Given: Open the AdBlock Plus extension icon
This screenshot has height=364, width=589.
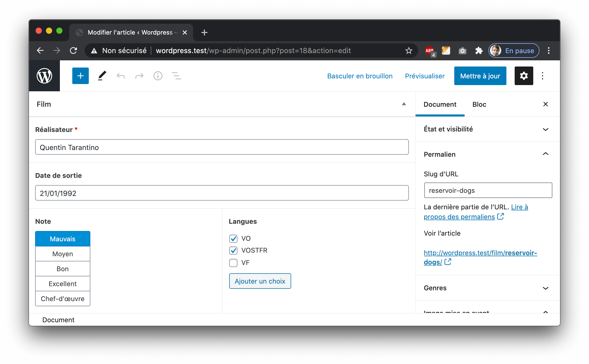Looking at the screenshot, I should (429, 51).
